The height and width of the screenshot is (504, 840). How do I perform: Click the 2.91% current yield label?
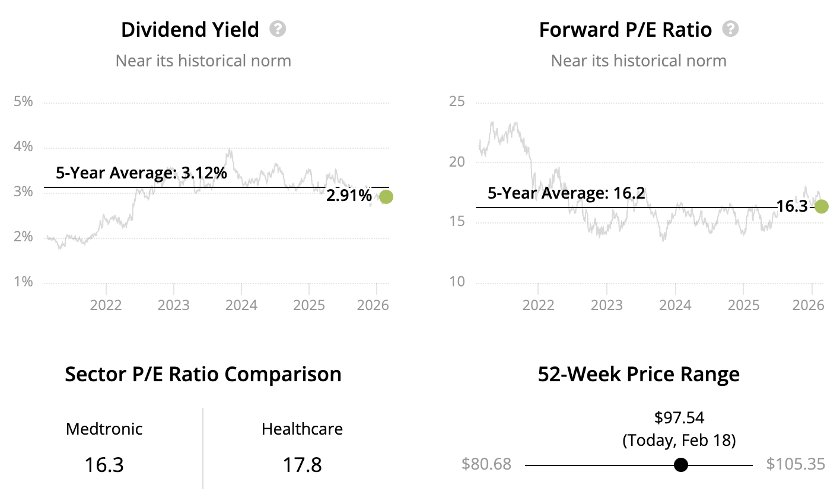[x=349, y=195]
